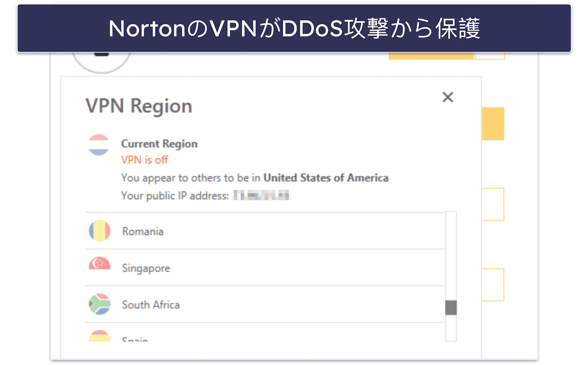Click the 'Current Region' label
588x365 pixels.
point(159,144)
